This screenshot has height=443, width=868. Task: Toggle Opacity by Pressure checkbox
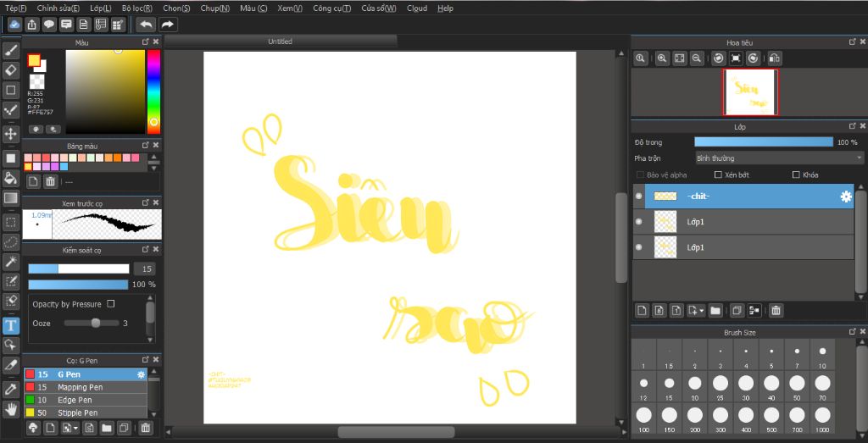coord(111,304)
